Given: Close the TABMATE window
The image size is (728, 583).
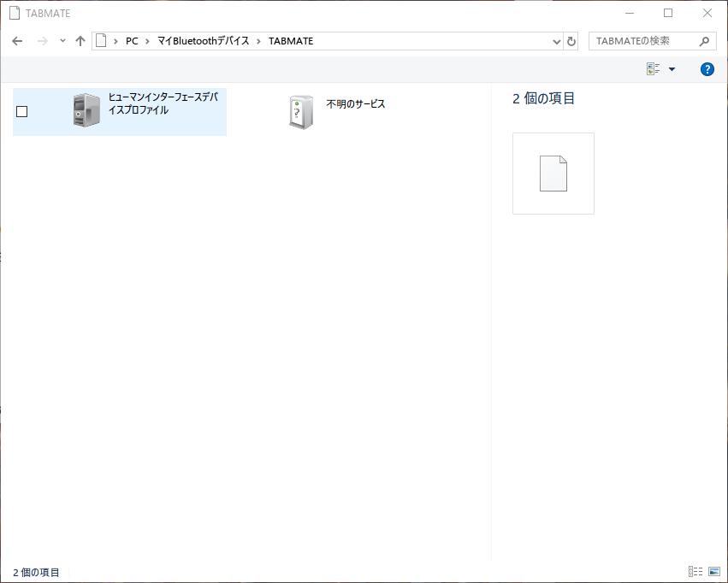Looking at the screenshot, I should point(707,13).
